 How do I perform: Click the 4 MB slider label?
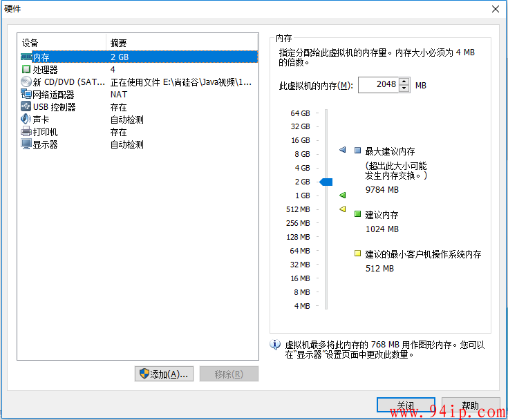click(301, 306)
